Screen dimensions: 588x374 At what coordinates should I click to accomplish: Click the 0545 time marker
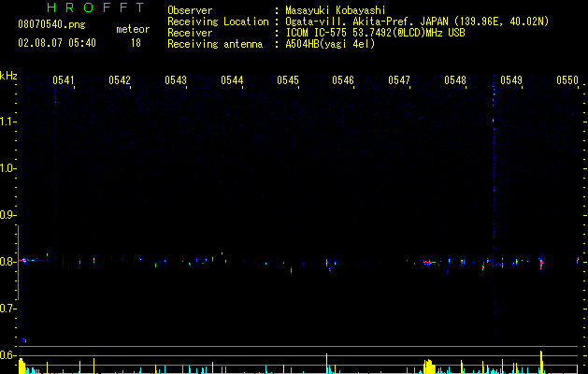288,80
